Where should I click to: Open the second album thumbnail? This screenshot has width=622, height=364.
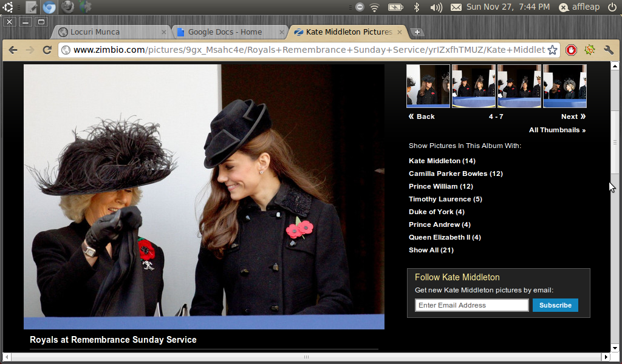pos(474,86)
